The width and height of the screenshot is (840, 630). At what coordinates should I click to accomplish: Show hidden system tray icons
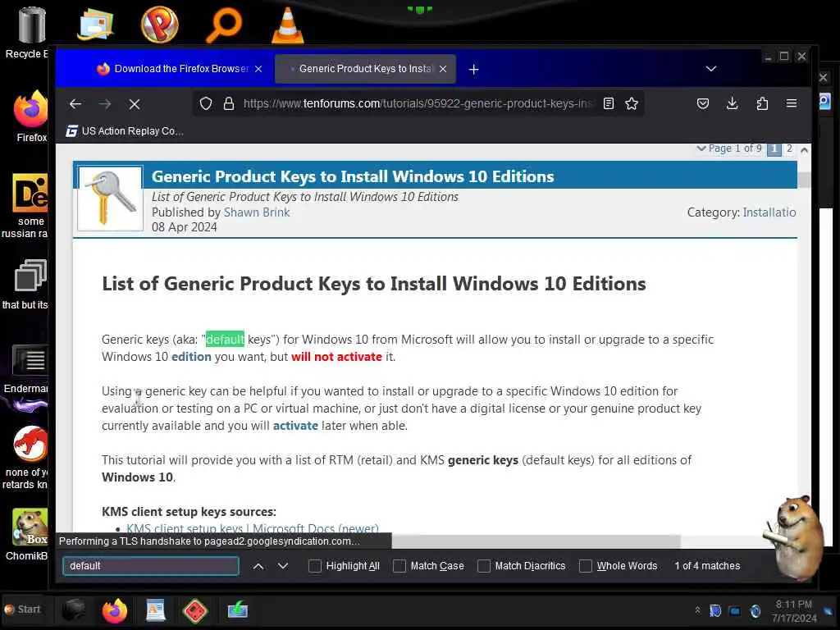point(697,610)
